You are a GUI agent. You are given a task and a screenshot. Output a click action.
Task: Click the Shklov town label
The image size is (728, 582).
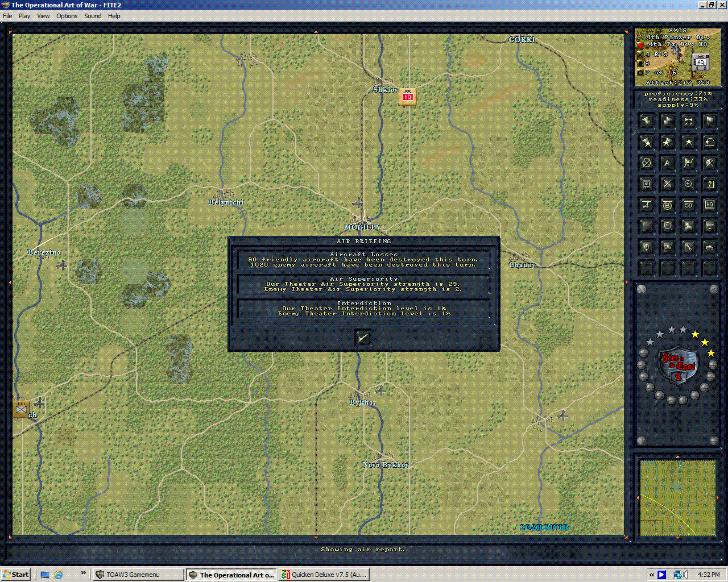coord(385,90)
